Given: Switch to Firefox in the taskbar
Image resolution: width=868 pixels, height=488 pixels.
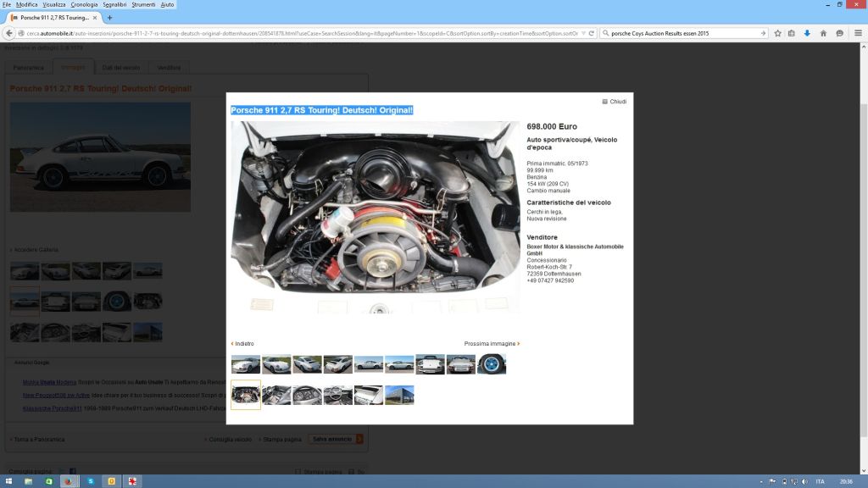Looking at the screenshot, I should [70, 481].
